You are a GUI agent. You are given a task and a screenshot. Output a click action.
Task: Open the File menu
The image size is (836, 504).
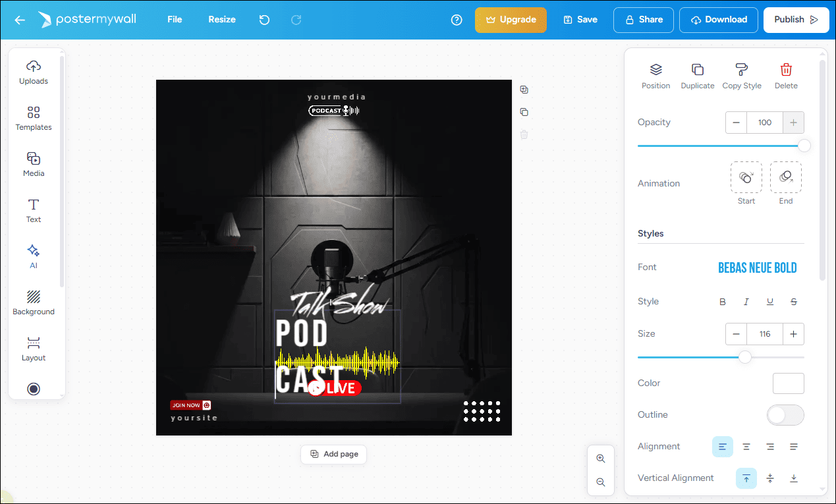coord(174,20)
